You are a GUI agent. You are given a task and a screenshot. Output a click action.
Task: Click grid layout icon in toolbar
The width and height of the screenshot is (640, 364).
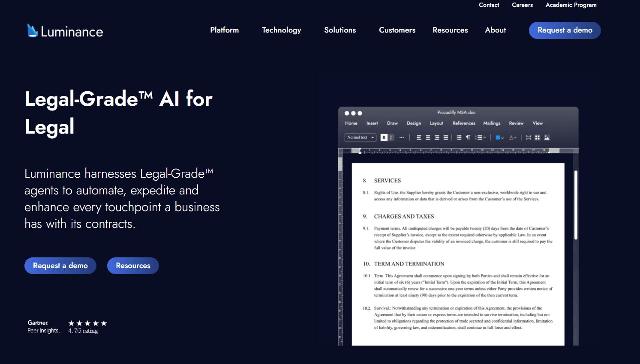coord(538,137)
